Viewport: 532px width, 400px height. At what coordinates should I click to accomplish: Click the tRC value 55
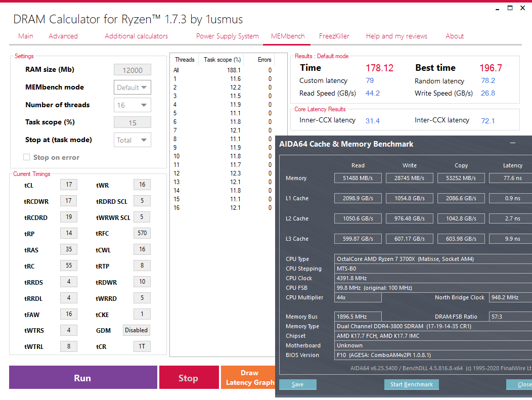click(x=69, y=265)
